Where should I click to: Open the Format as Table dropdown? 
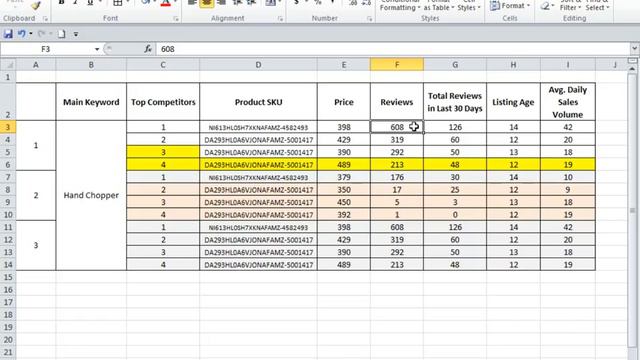point(439,5)
